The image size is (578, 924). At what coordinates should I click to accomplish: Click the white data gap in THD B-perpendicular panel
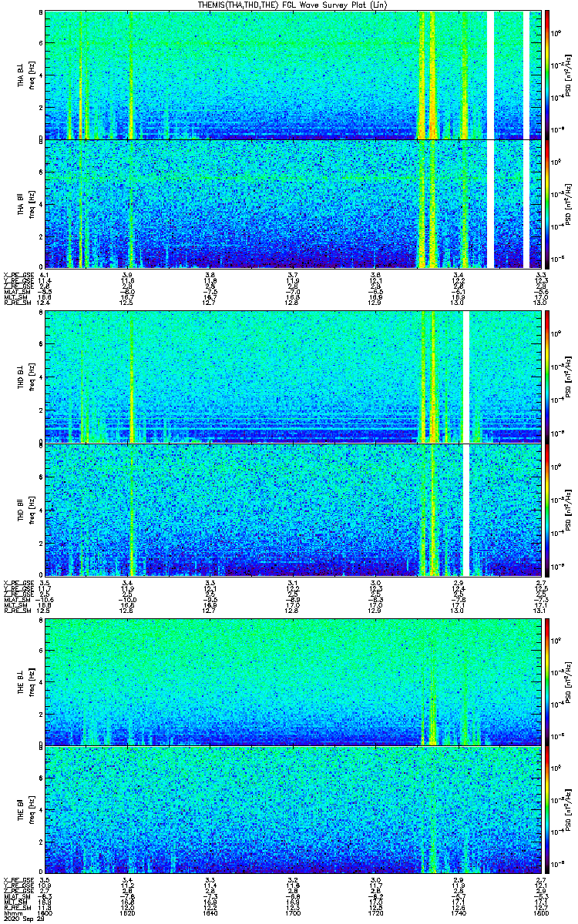(x=466, y=378)
